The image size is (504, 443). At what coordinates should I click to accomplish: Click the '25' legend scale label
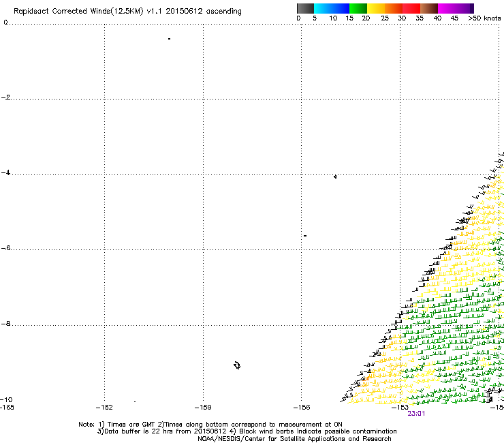[x=385, y=18]
